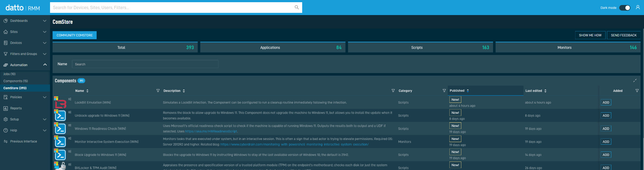Switch to Previous Interface

(x=24, y=141)
